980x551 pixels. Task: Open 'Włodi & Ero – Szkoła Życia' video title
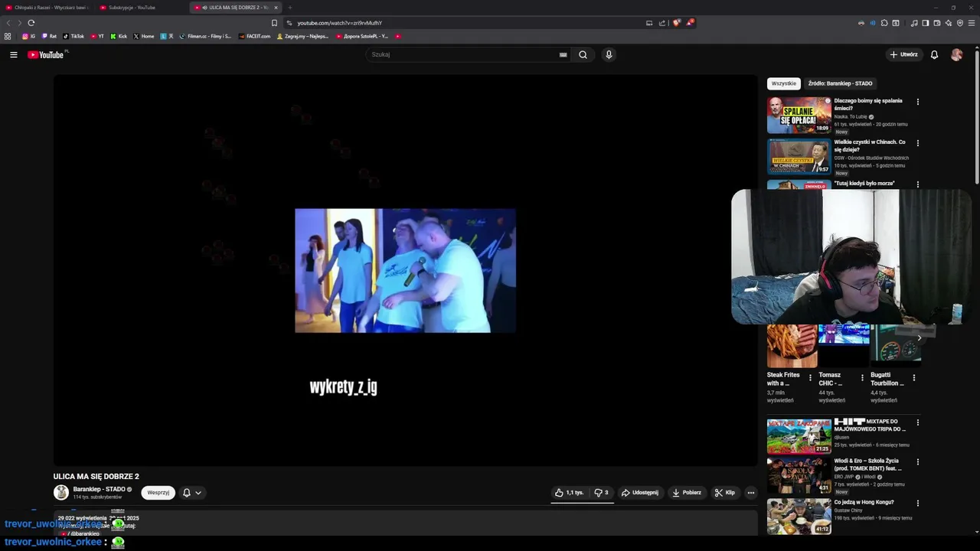(x=867, y=465)
